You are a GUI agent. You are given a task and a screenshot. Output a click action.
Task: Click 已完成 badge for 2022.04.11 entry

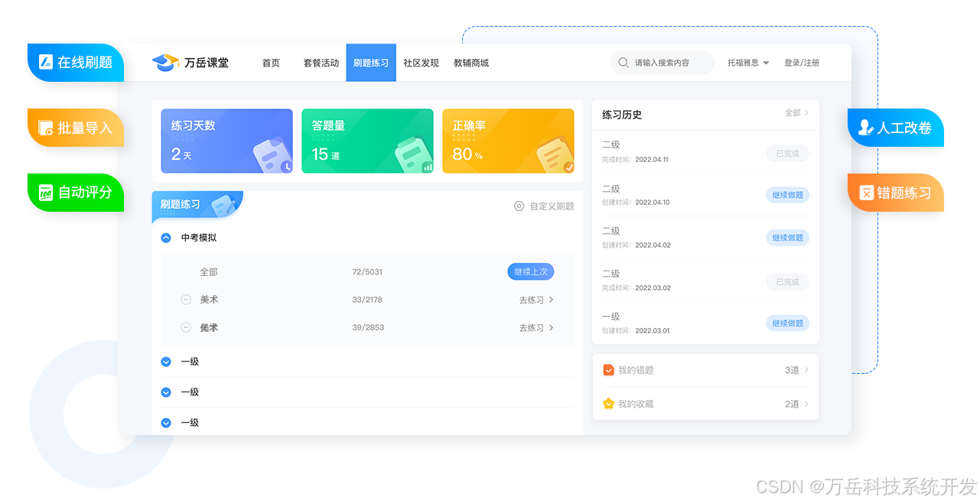(787, 154)
